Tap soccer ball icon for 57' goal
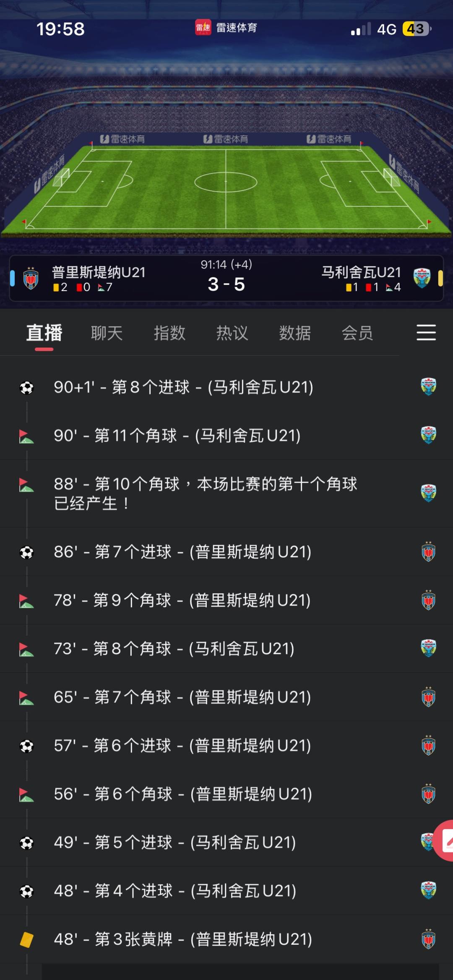The image size is (453, 980). (x=26, y=746)
